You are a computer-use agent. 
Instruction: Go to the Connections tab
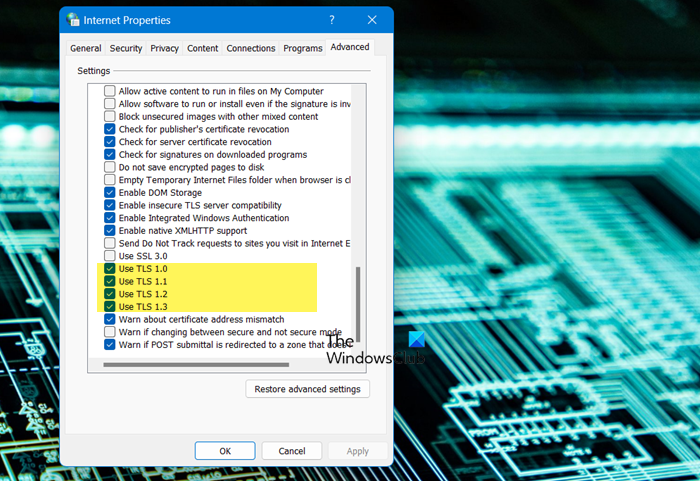(250, 48)
